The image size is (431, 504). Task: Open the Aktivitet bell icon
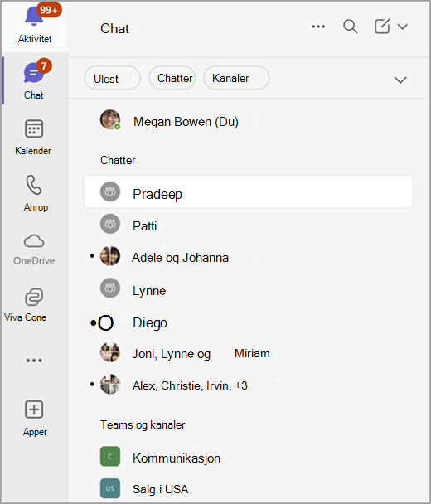coord(34,17)
